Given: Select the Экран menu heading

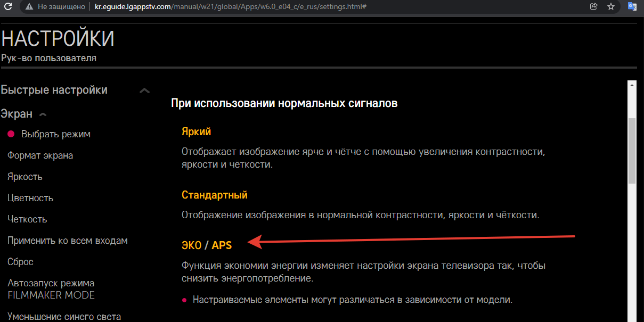Looking at the screenshot, I should pos(17,114).
